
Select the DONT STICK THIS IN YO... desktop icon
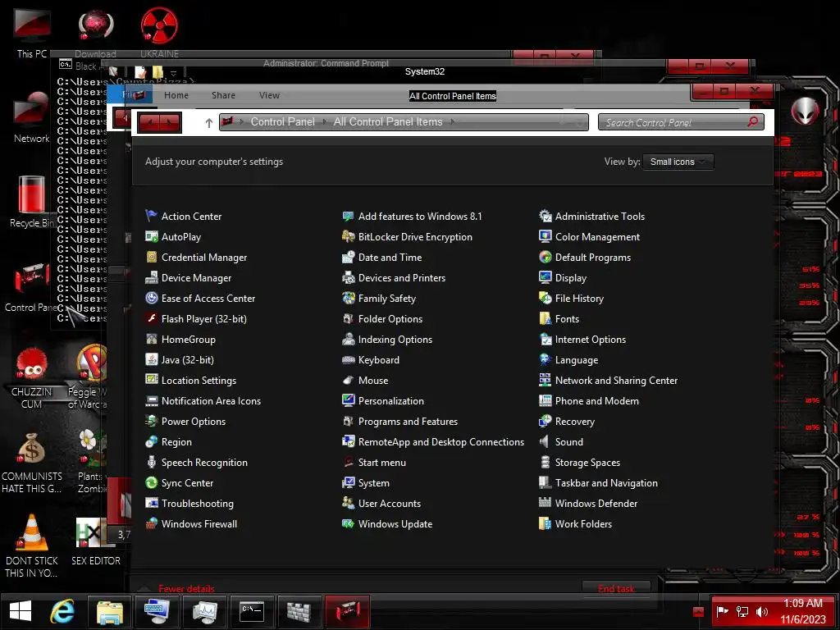[32, 546]
